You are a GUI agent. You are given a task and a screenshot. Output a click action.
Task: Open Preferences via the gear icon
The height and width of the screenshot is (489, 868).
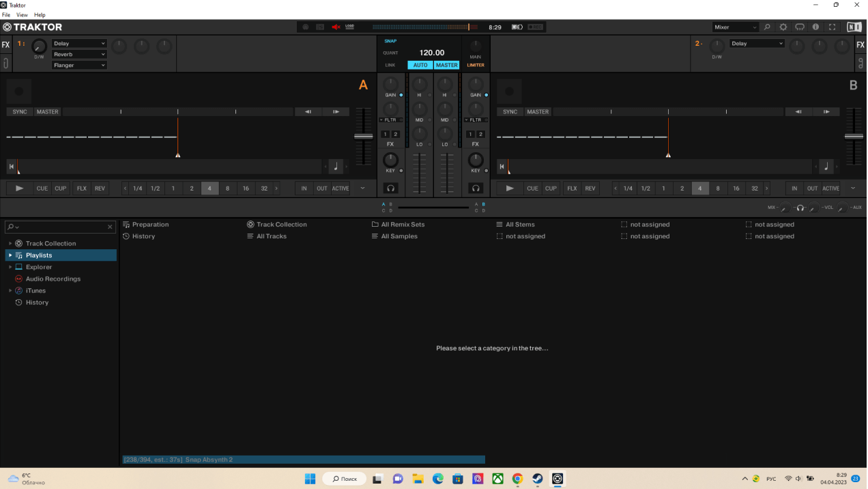pyautogui.click(x=783, y=27)
